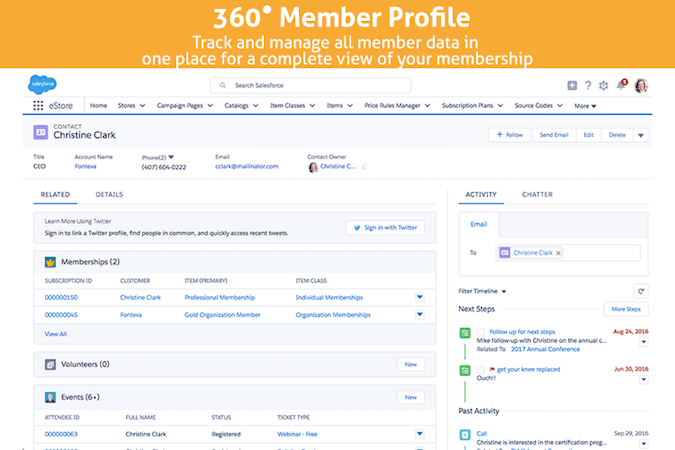Screen dimensions: 675x450
Task: Expand the Filter Timeline dropdown
Action: (482, 291)
